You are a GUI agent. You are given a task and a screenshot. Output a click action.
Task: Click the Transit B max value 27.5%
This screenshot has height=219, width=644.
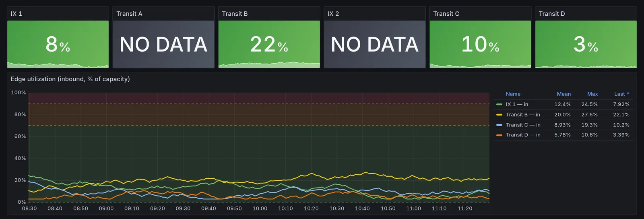[589, 115]
